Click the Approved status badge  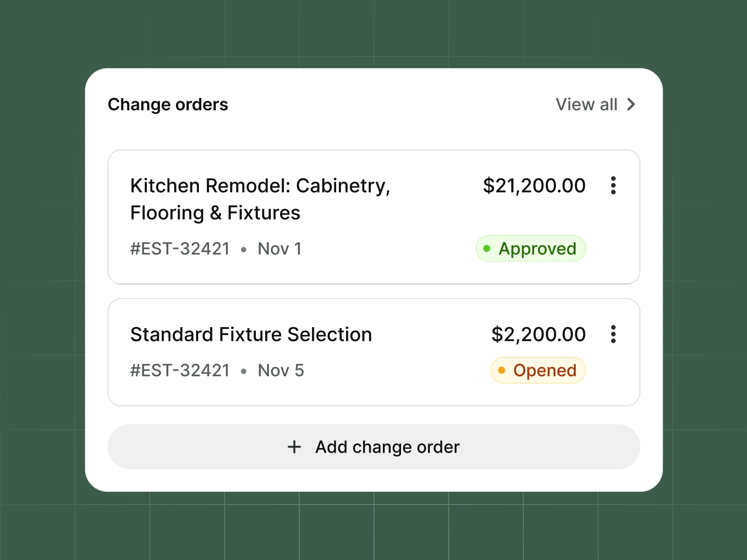[x=530, y=249]
